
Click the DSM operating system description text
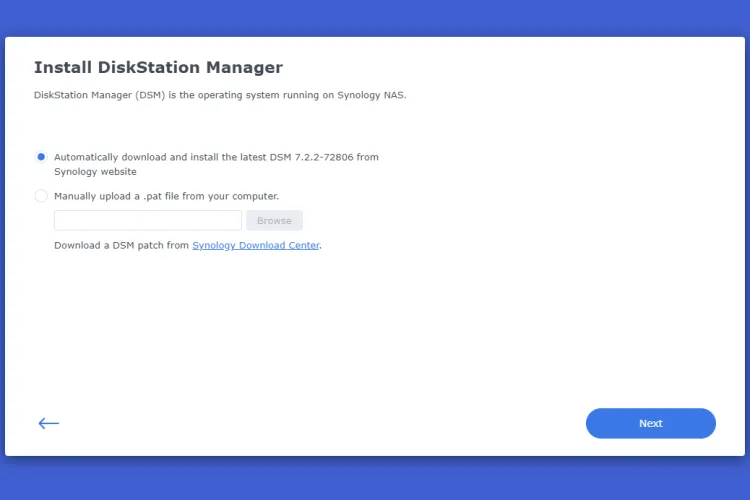[220, 96]
